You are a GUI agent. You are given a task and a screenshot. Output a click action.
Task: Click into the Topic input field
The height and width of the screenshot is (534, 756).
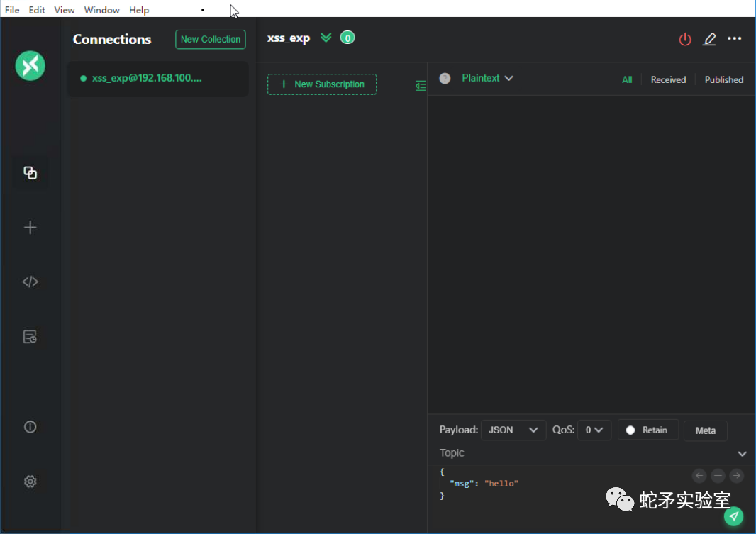pos(586,453)
